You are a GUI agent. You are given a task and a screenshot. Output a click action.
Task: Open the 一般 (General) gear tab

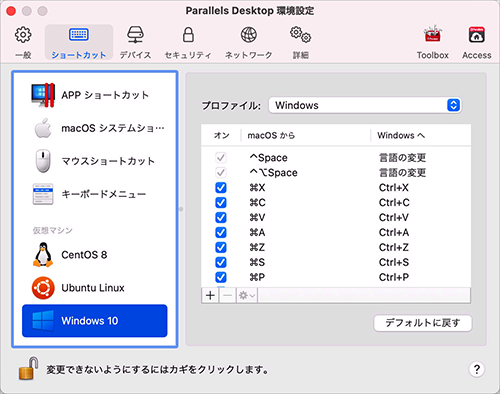tap(23, 43)
